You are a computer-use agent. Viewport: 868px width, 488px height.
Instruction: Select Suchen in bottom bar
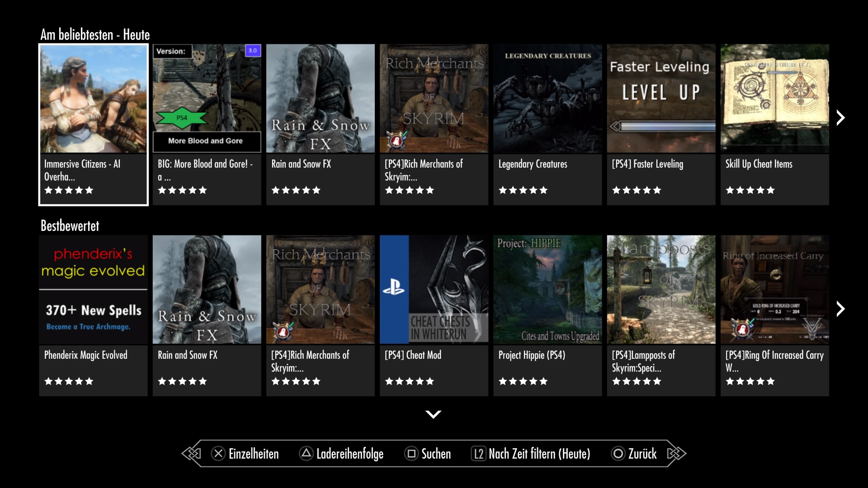[436, 454]
